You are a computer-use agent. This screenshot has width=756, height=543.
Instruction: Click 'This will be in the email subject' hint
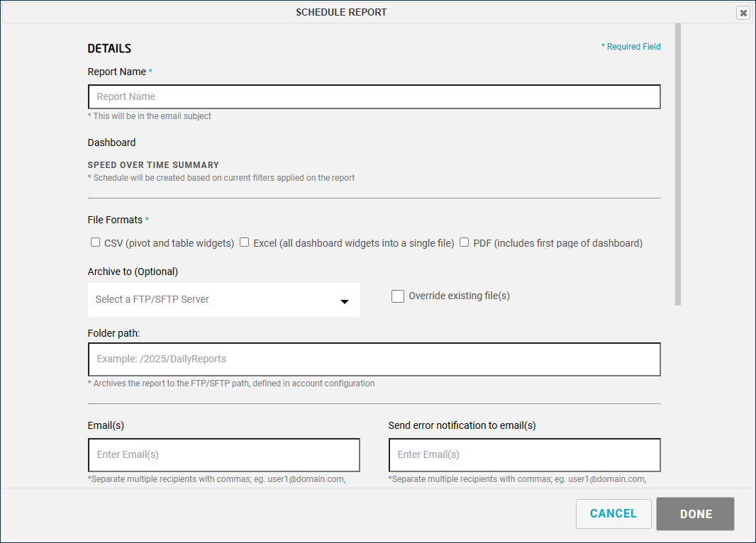150,116
